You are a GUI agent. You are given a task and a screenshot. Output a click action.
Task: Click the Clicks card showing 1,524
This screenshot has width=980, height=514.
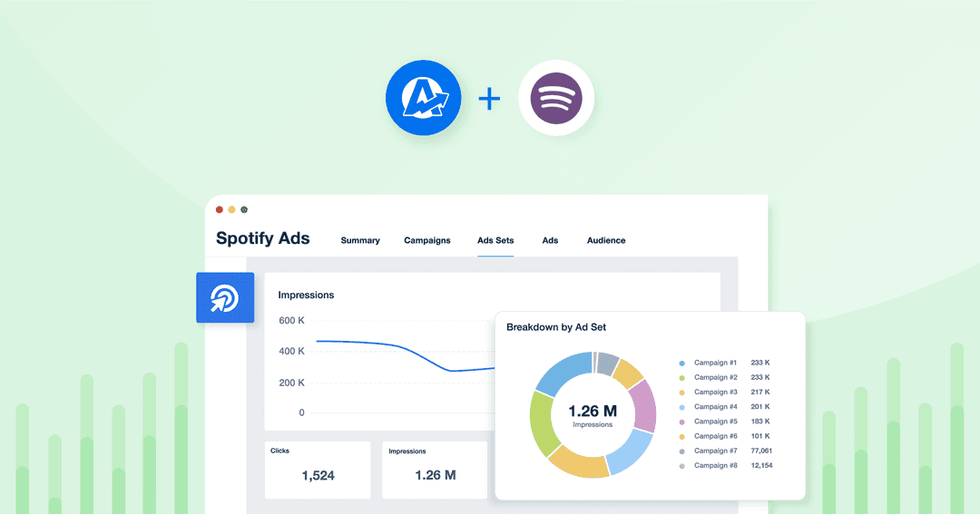318,470
